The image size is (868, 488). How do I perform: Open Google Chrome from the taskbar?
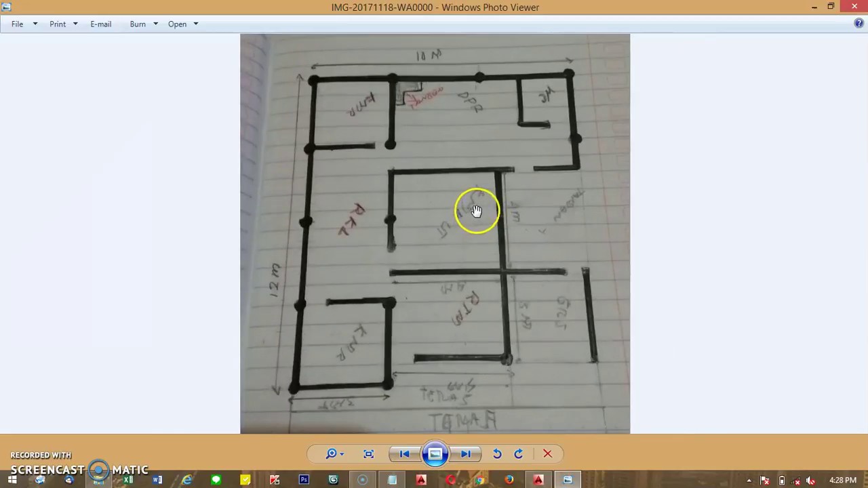479,480
